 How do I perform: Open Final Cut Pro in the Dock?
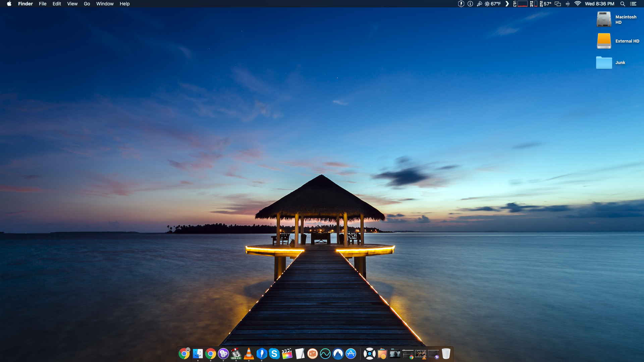click(287, 354)
